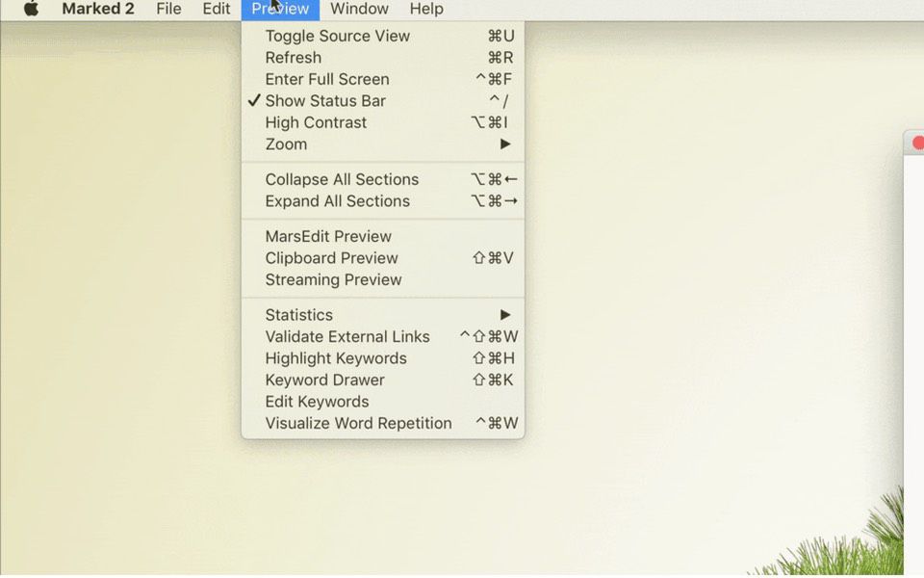
Task: Select Streaming Preview
Action: (383, 279)
